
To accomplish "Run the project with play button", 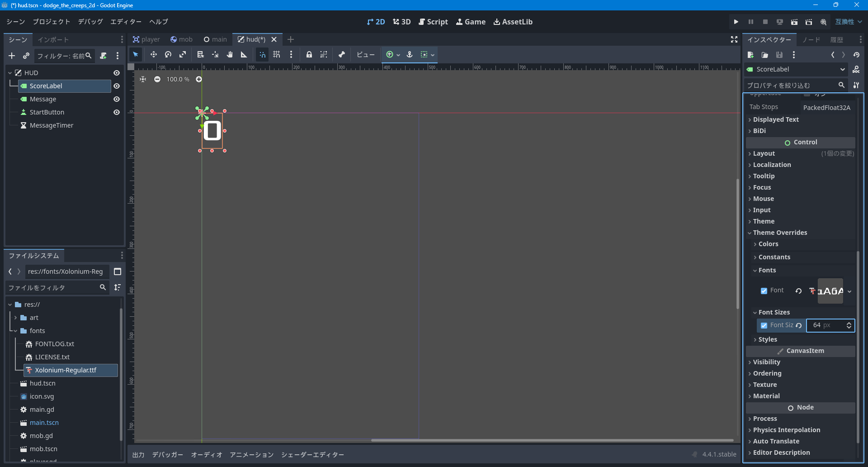I will [736, 22].
